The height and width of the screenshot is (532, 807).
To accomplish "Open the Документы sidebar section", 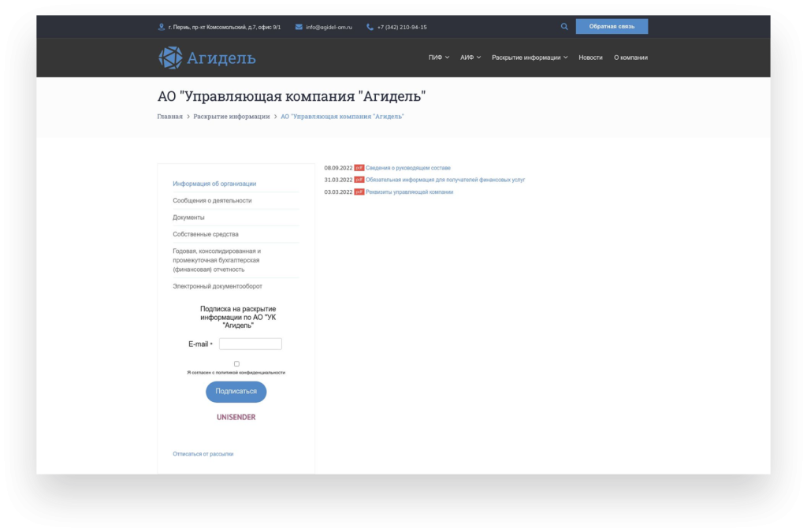I will click(x=189, y=217).
